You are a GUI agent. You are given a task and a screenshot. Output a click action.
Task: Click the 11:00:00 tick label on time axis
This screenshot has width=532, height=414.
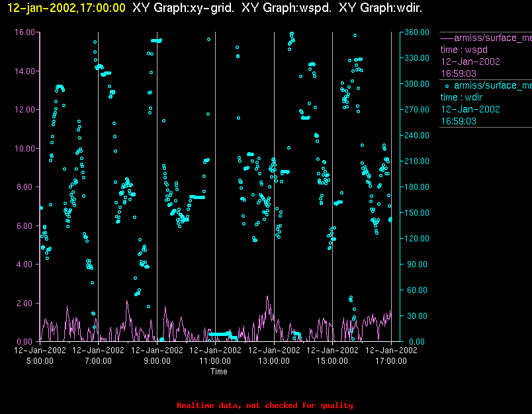(215, 361)
